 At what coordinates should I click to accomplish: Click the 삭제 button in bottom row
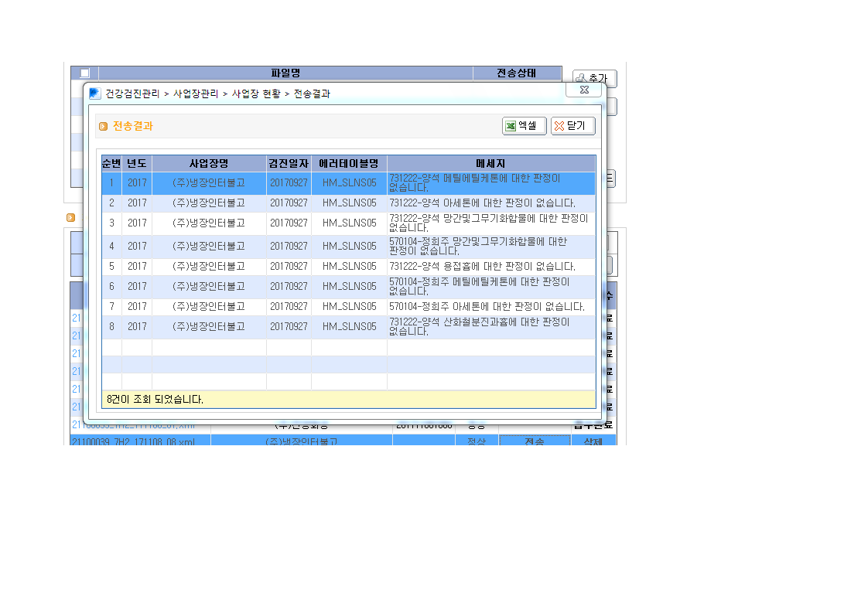coord(593,441)
